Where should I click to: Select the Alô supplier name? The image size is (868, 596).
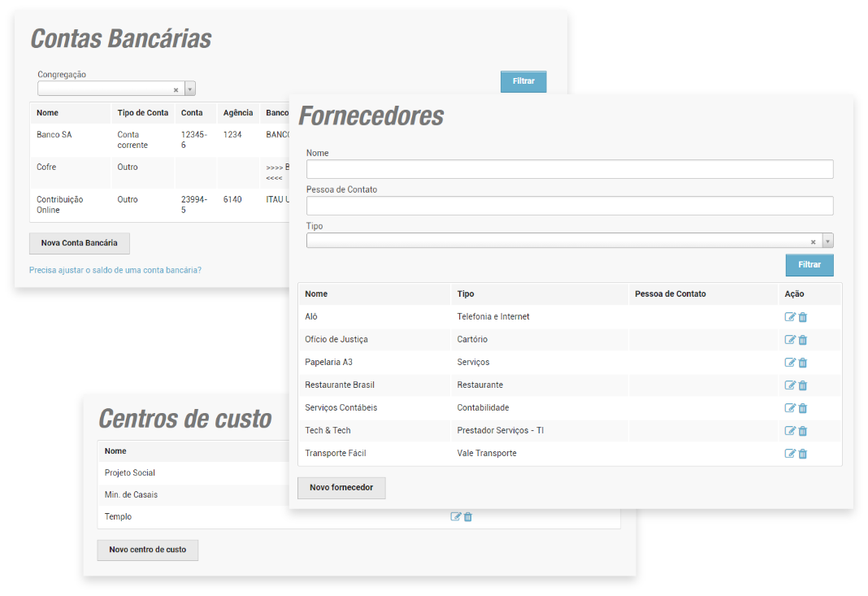(x=311, y=317)
